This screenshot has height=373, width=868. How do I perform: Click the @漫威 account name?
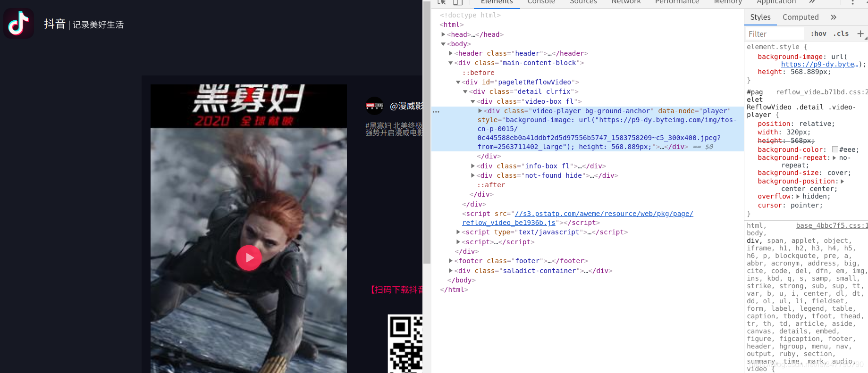click(x=406, y=106)
